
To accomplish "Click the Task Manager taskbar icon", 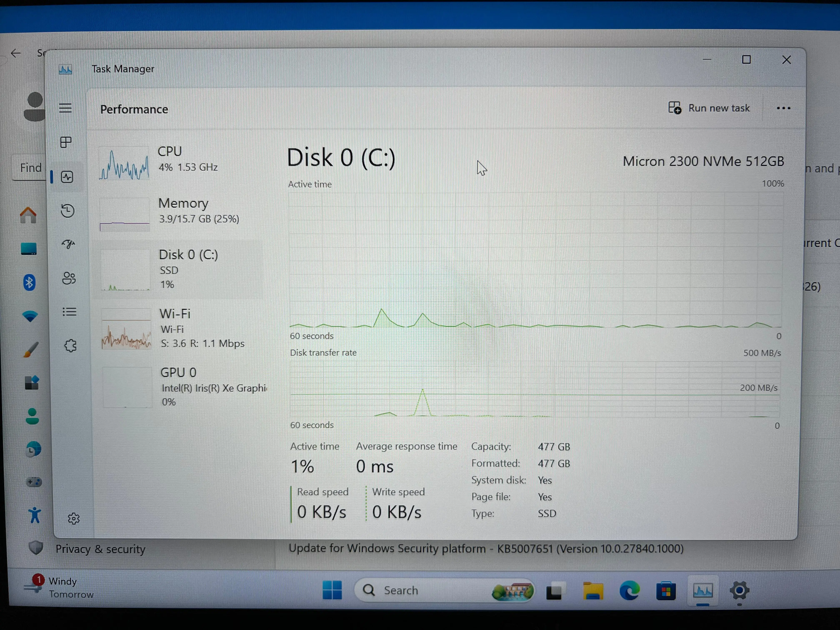I will click(x=702, y=591).
